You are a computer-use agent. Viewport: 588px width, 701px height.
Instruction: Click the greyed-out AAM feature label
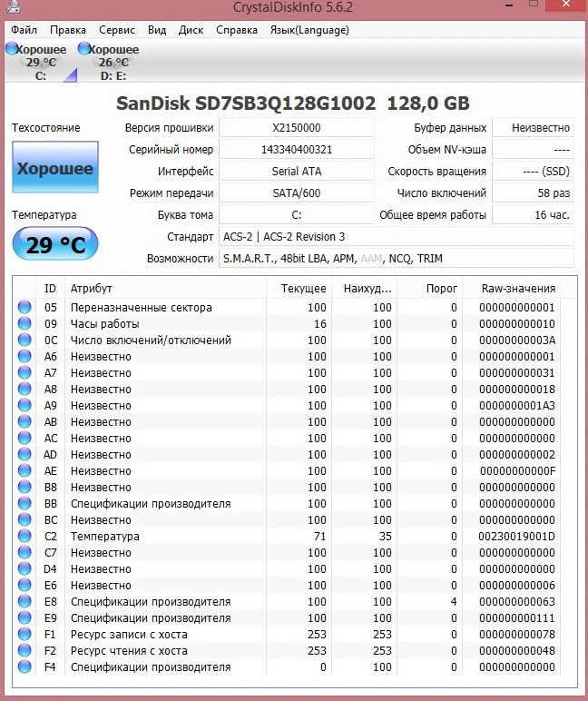pos(371,259)
